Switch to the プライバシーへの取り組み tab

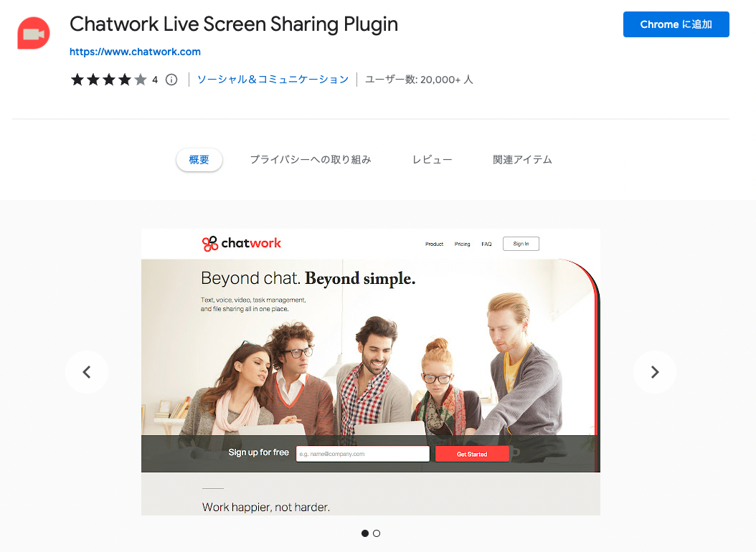[x=311, y=159]
